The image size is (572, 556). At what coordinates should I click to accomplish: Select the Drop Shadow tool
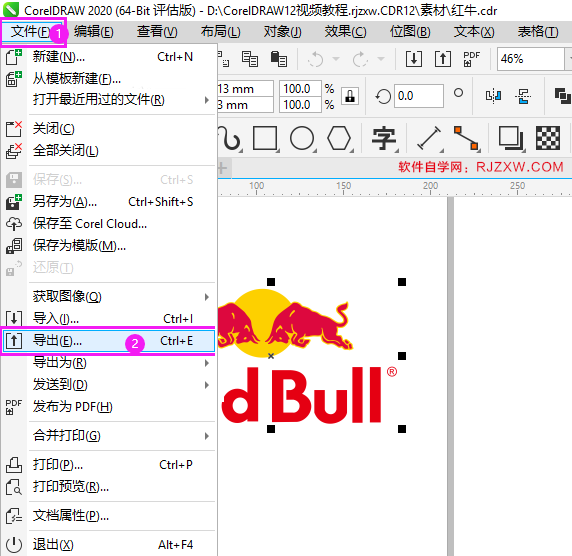511,138
